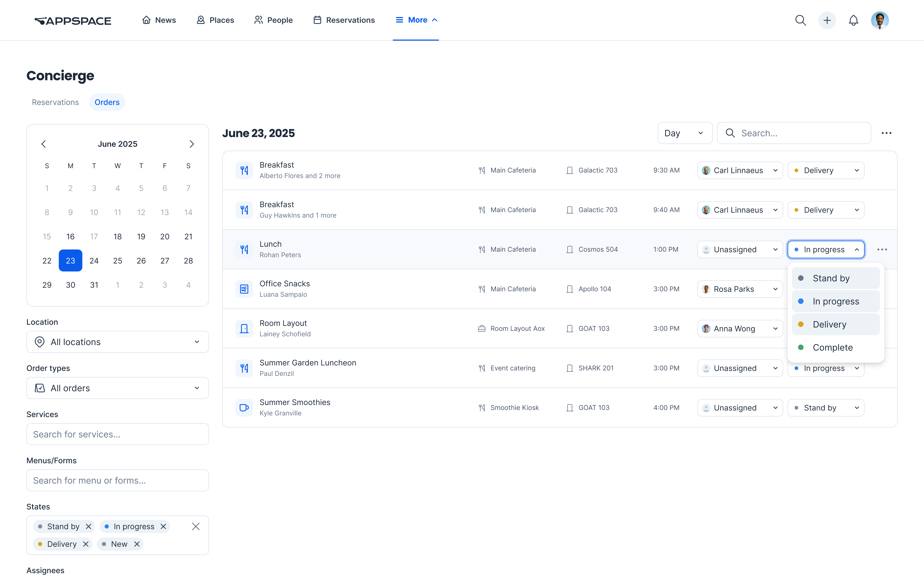Click the search magnifier in top bar

pyautogui.click(x=800, y=20)
